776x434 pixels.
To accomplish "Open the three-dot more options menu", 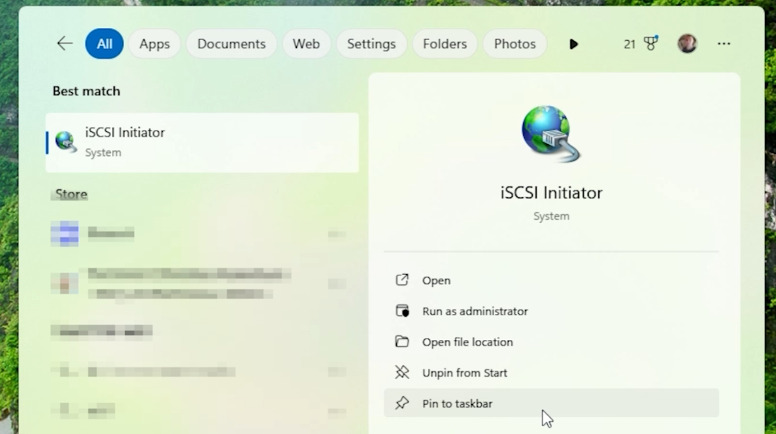I will pos(724,44).
